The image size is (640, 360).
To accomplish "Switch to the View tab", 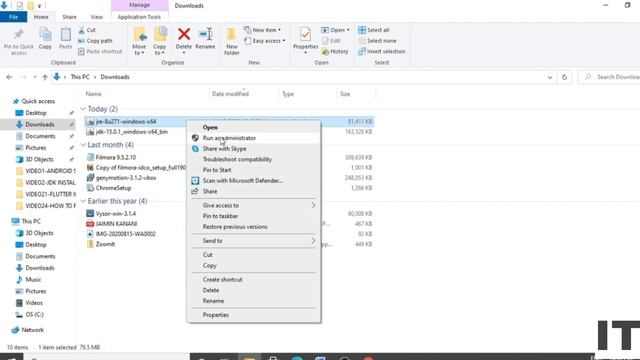I will 96,17.
